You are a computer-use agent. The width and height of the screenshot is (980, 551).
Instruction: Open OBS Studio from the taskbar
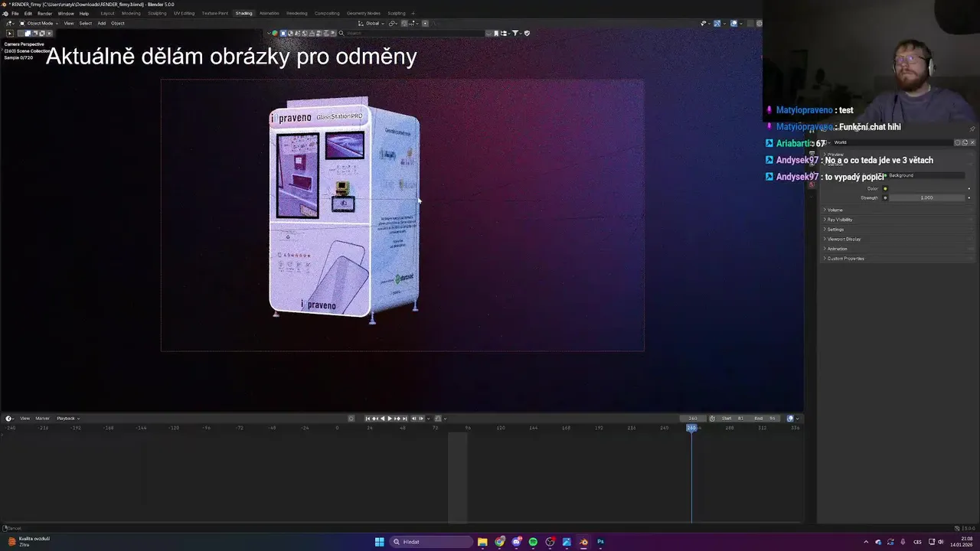(550, 542)
